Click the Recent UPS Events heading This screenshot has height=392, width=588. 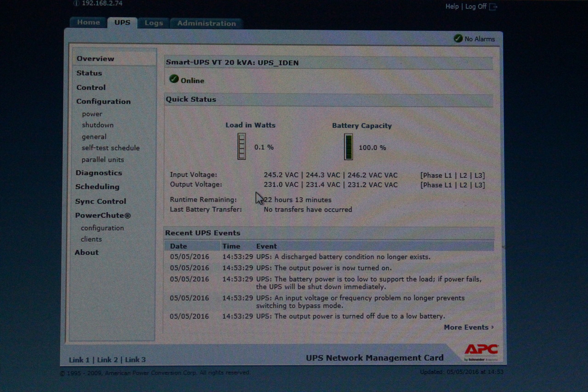(203, 233)
